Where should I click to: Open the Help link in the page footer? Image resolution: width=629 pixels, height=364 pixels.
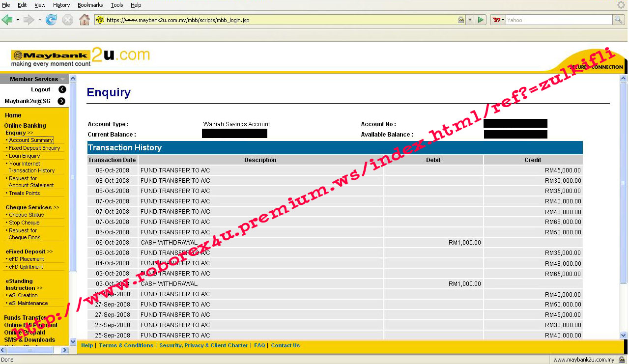tap(87, 345)
